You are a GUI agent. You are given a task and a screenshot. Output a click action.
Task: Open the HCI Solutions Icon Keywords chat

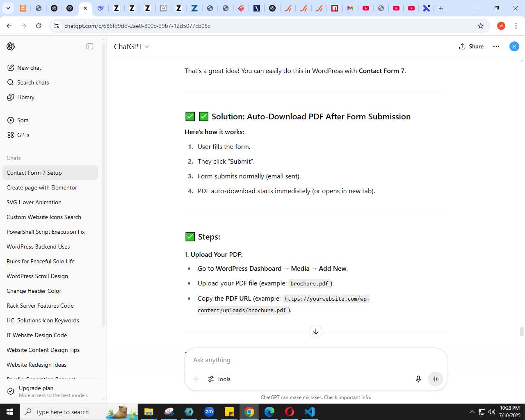click(x=50, y=320)
